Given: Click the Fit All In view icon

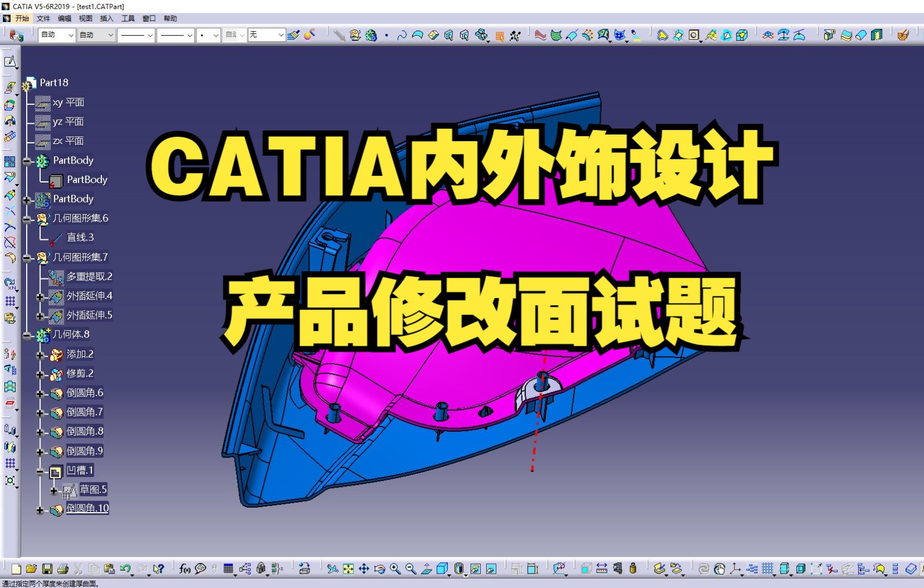Looking at the screenshot, I should [x=349, y=569].
